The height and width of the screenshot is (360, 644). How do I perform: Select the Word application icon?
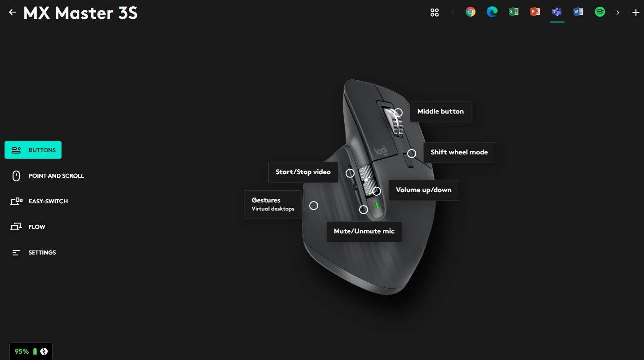click(x=578, y=12)
